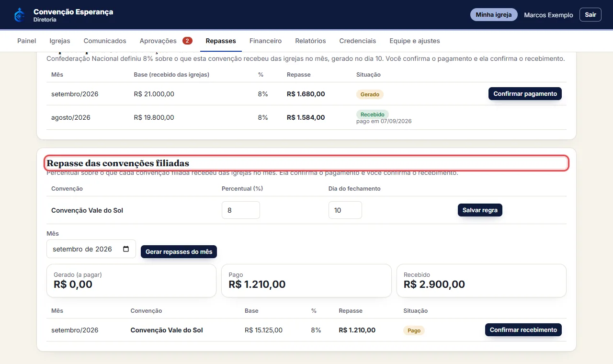Click Gerar repasses do mês

click(x=179, y=251)
